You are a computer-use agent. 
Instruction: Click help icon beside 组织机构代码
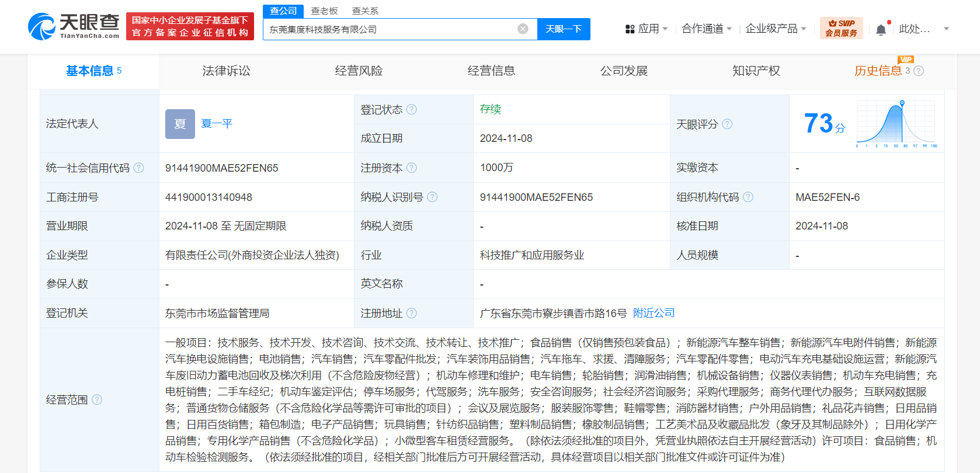[x=748, y=197]
